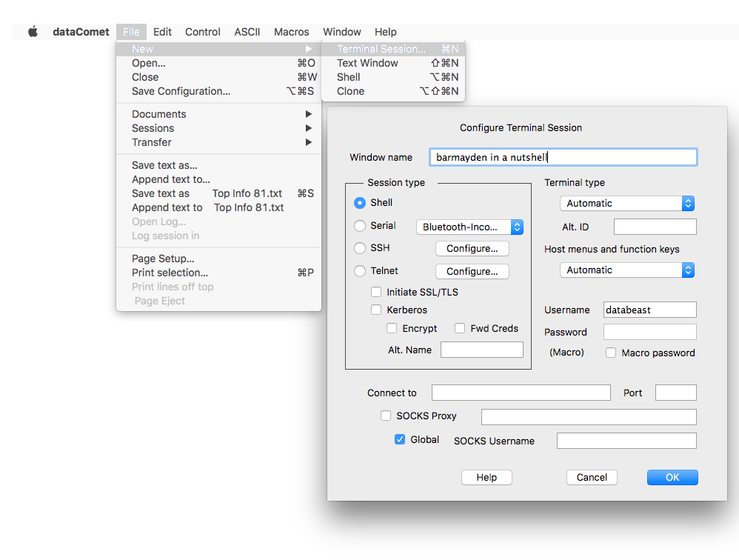The height and width of the screenshot is (560, 739).
Task: Select the Telnet session type radio button
Action: pos(360,271)
